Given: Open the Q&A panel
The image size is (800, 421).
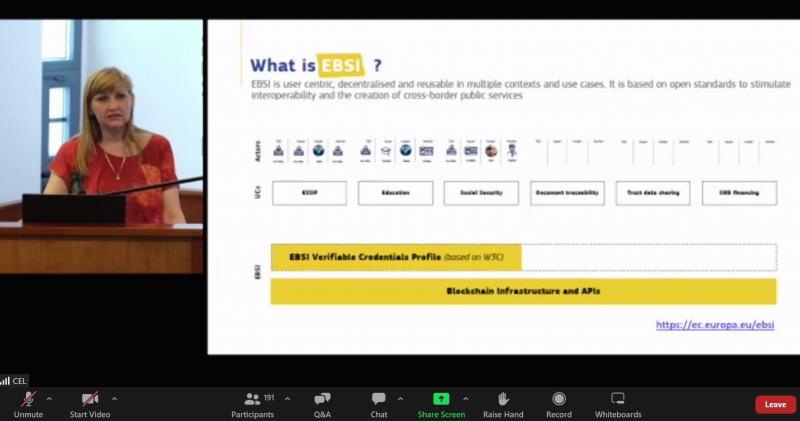Looking at the screenshot, I should click(x=322, y=399).
